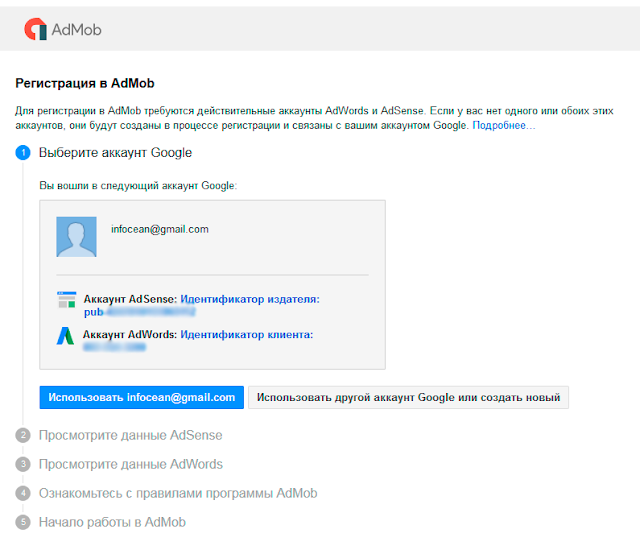Click the Использовать infocean@gmail.com button
Viewport: 640px width, 550px height.
[x=142, y=397]
